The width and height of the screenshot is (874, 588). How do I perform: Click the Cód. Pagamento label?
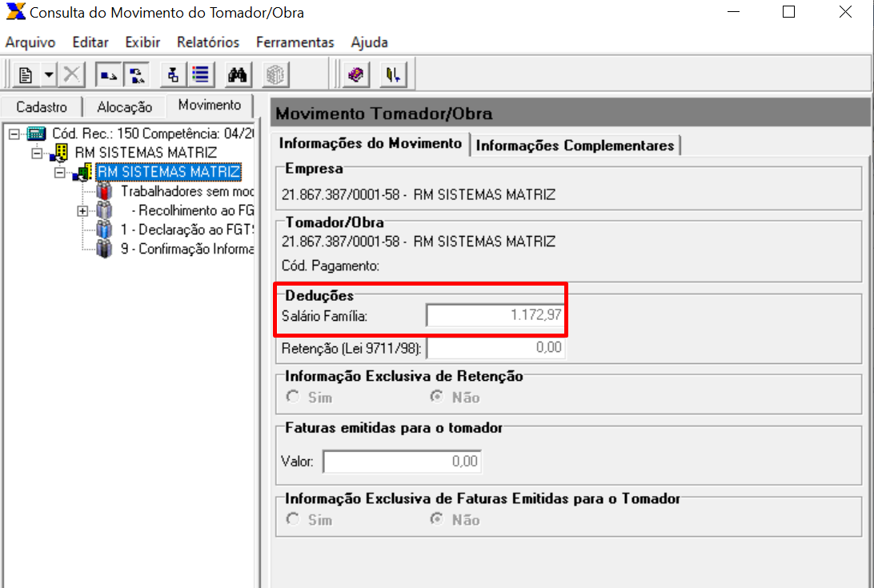click(x=331, y=266)
